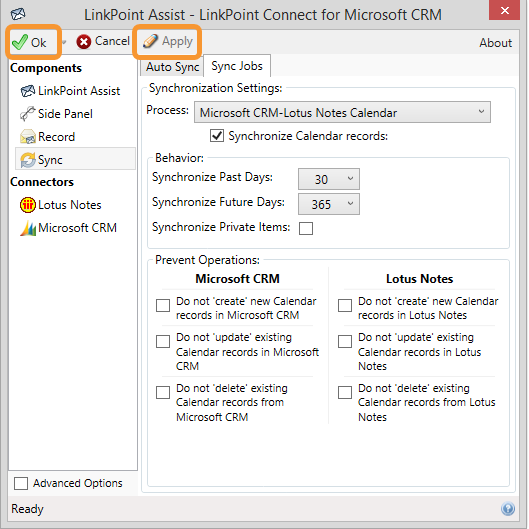529x529 pixels.
Task: Click the Microsoft CRM column heading
Action: click(238, 279)
